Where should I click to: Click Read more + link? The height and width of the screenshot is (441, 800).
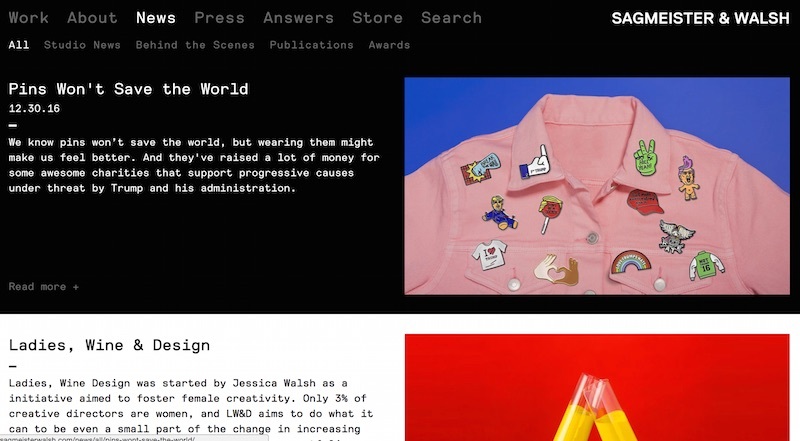pyautogui.click(x=44, y=286)
